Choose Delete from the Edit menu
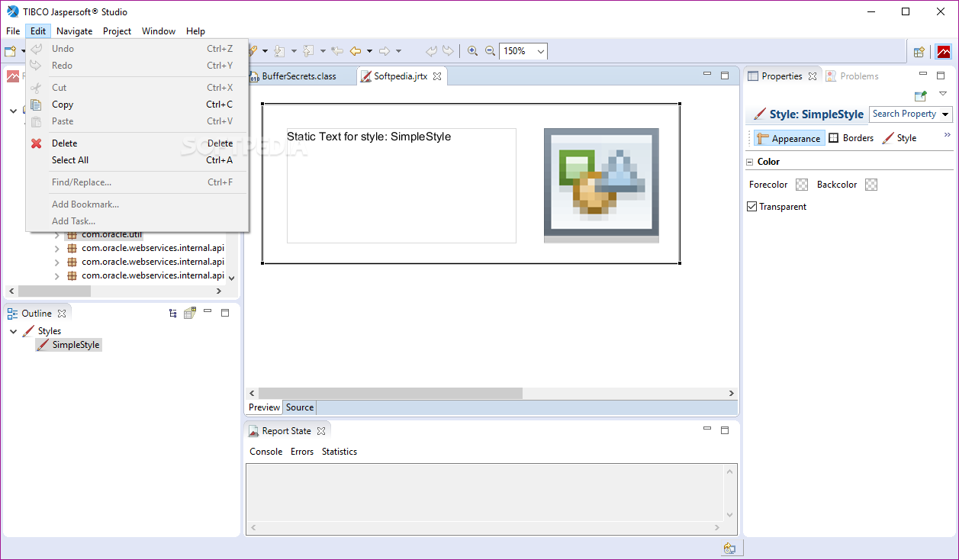 pyautogui.click(x=137, y=143)
